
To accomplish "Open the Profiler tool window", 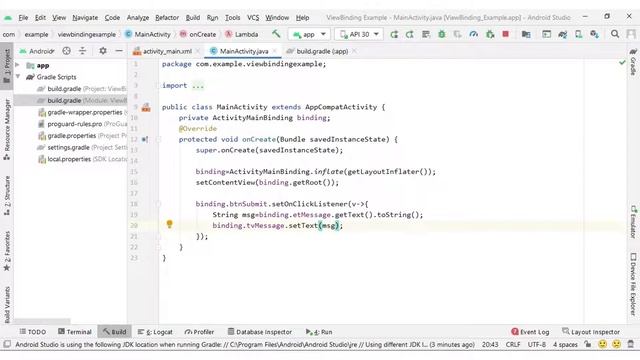I will (x=199, y=332).
